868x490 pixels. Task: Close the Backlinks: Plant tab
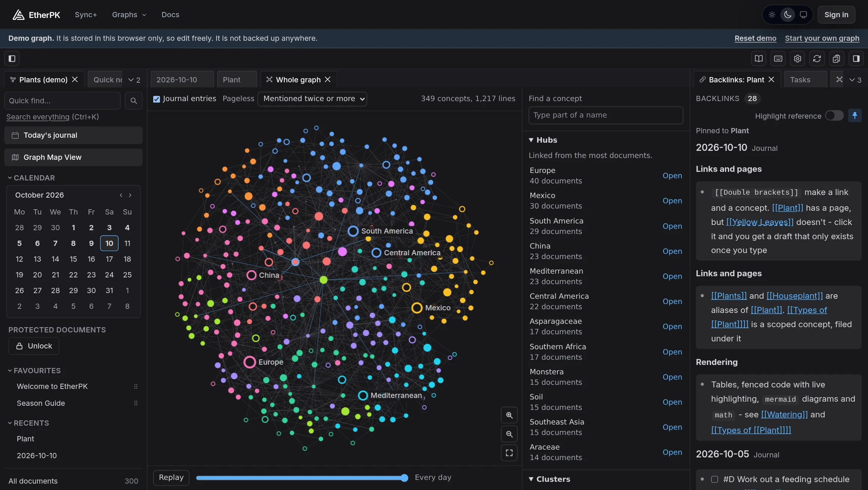point(771,79)
